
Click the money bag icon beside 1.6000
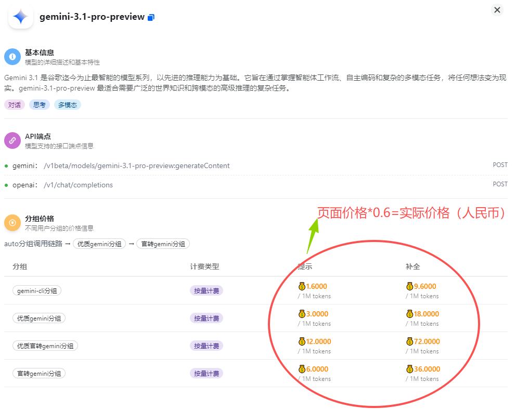pyautogui.click(x=302, y=286)
